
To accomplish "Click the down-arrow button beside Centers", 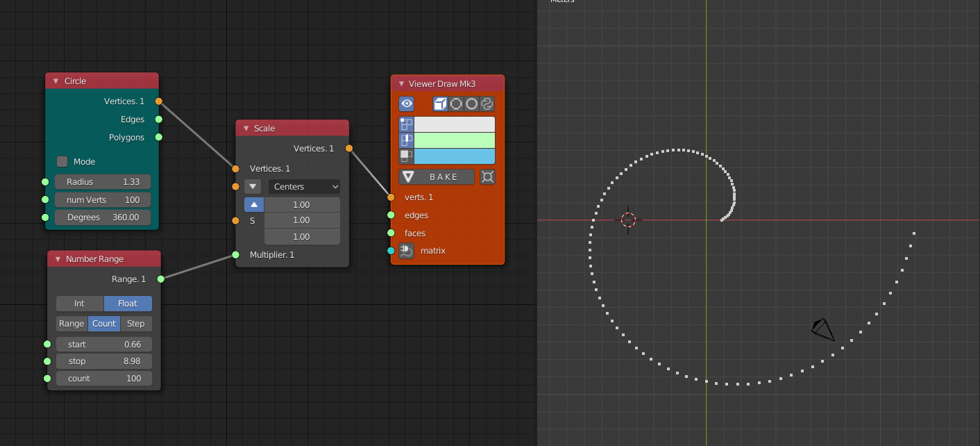I will pyautogui.click(x=253, y=187).
